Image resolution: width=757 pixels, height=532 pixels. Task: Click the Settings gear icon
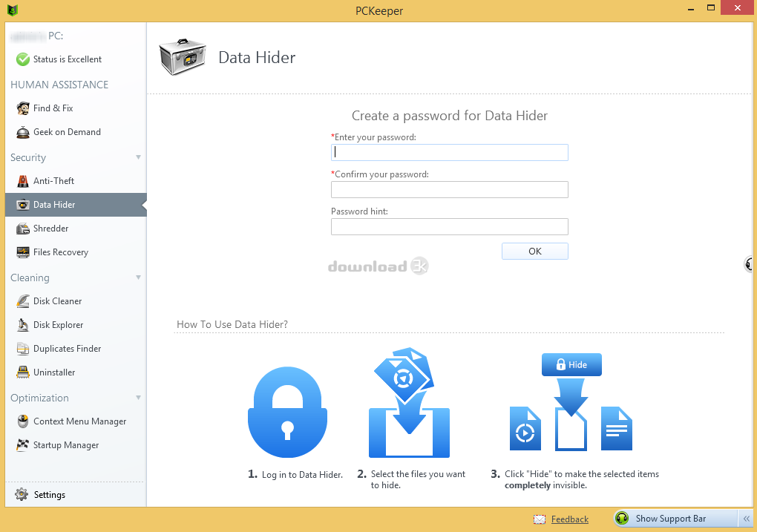coord(22,494)
